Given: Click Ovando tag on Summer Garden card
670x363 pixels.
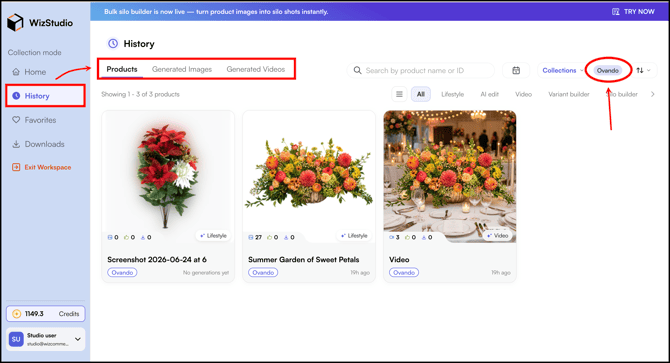Looking at the screenshot, I should click(x=263, y=272).
